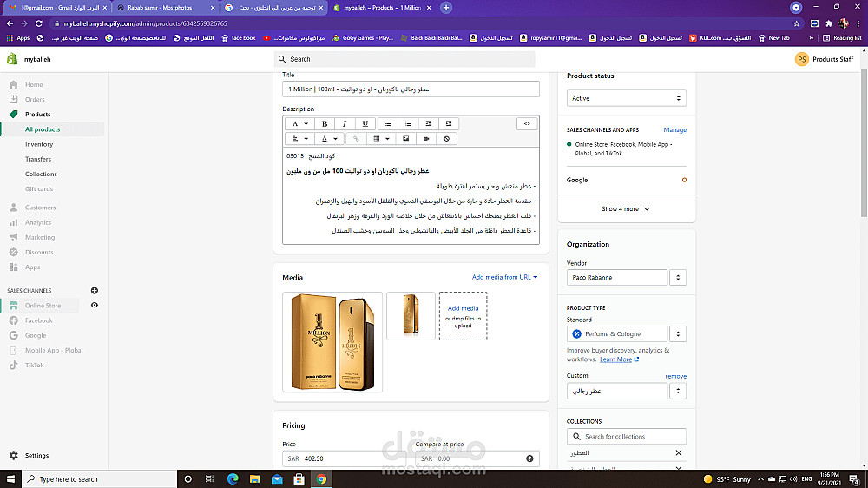This screenshot has width=868, height=488.
Task: Open font formatting dropdown
Action: coord(299,123)
